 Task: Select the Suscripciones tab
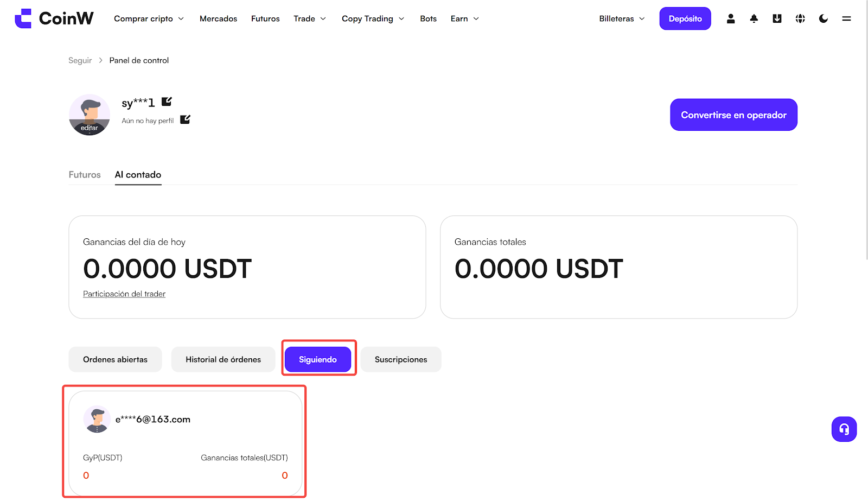click(x=401, y=359)
